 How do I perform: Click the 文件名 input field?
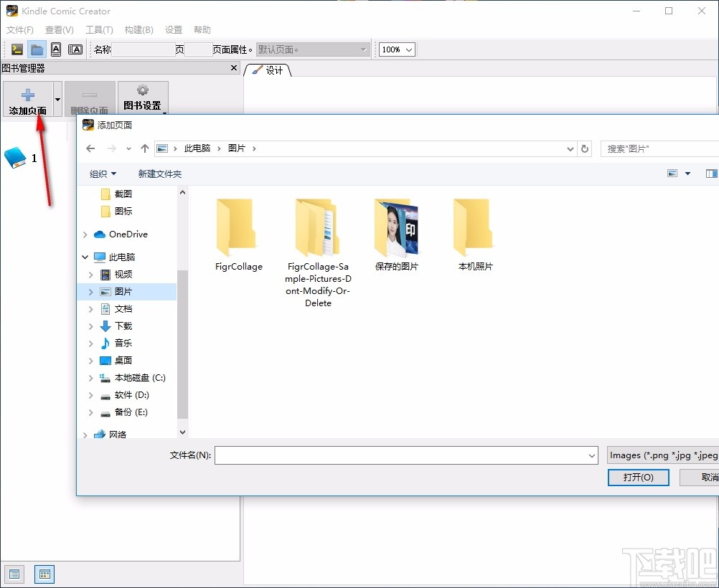[406, 455]
